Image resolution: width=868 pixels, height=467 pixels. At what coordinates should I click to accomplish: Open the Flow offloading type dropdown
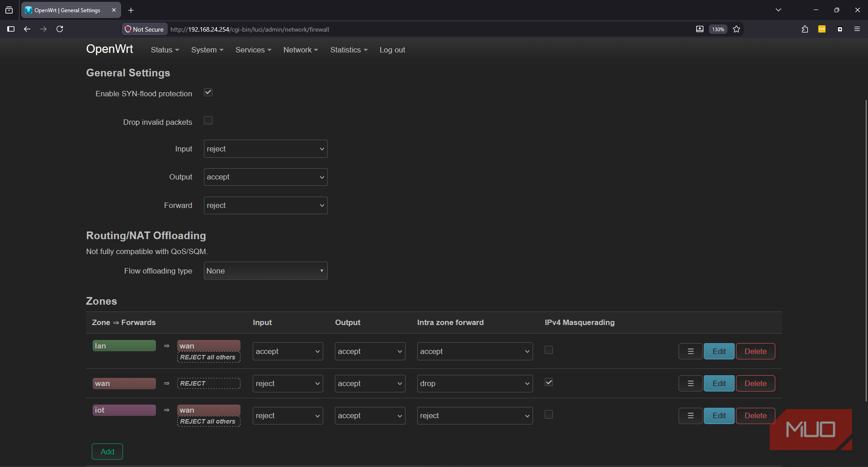click(266, 271)
